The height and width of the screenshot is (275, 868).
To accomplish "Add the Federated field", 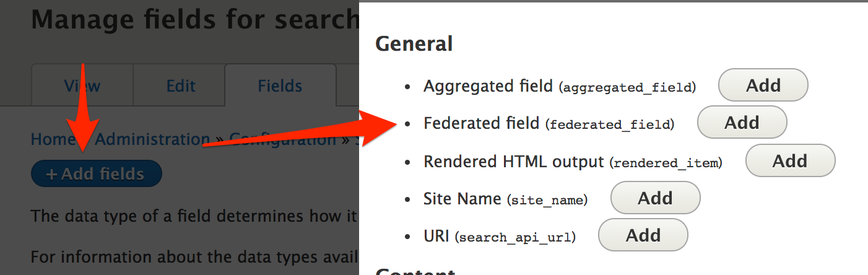I will pyautogui.click(x=742, y=123).
